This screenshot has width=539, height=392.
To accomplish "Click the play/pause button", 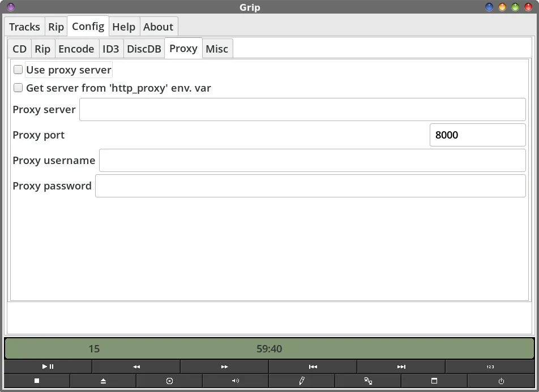I will click(48, 367).
